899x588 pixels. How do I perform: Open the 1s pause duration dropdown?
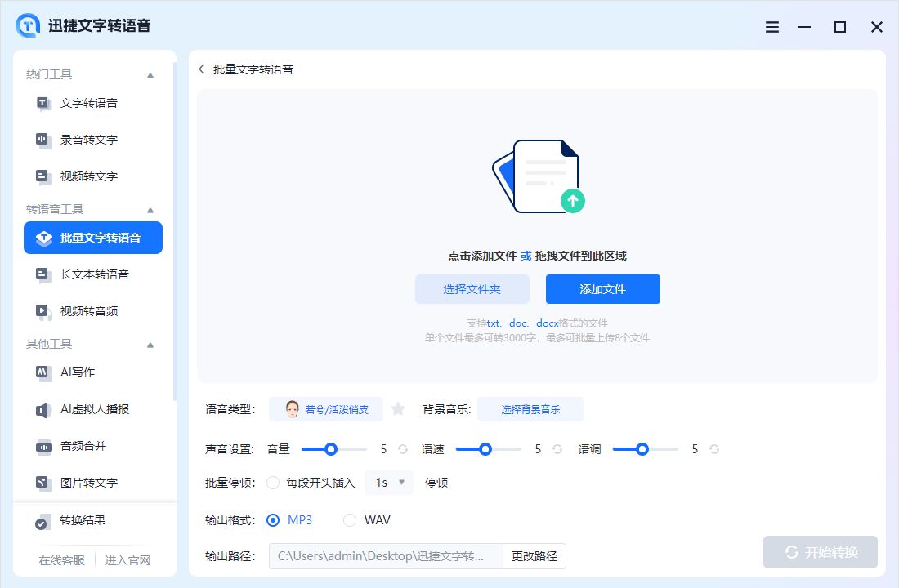pyautogui.click(x=389, y=483)
